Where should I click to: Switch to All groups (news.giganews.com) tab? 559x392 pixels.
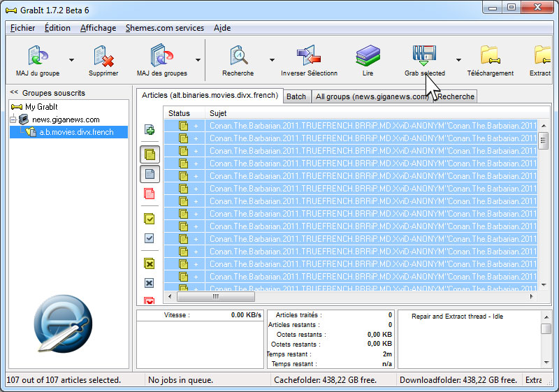coord(372,96)
